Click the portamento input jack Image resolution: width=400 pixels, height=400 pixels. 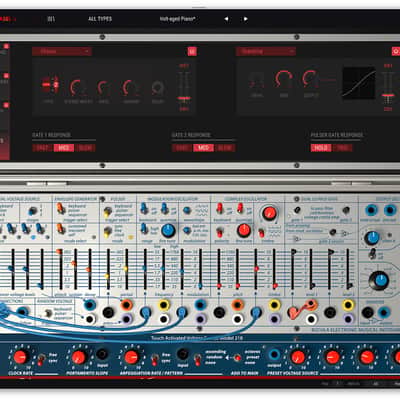pyautogui.click(x=102, y=354)
